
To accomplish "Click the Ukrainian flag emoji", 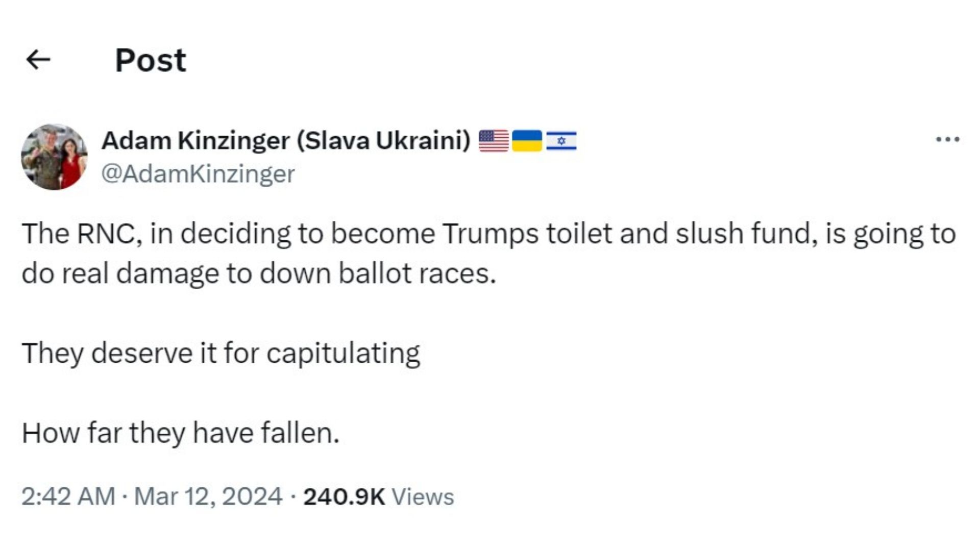I will pos(527,141).
